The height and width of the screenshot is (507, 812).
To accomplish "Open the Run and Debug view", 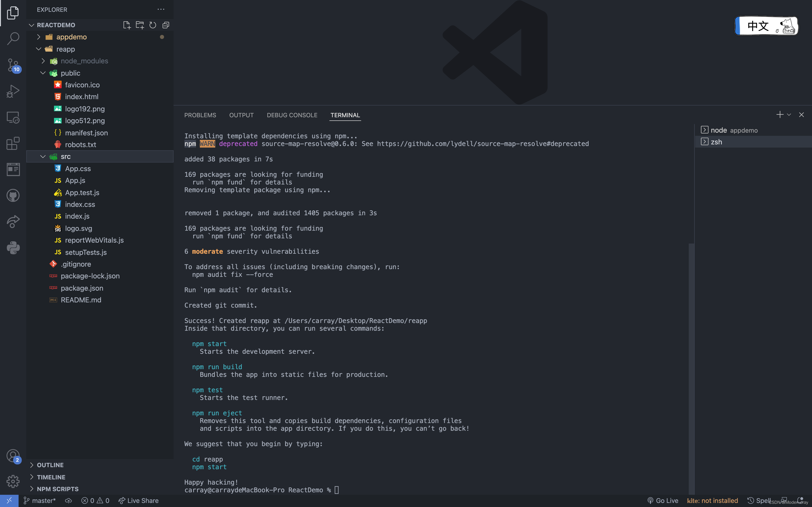I will pyautogui.click(x=13, y=91).
